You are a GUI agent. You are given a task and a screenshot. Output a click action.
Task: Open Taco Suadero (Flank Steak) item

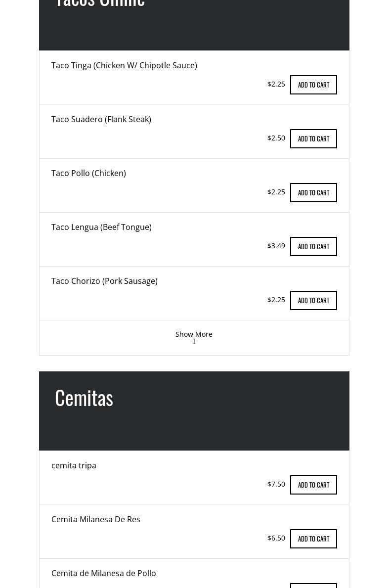tap(101, 119)
